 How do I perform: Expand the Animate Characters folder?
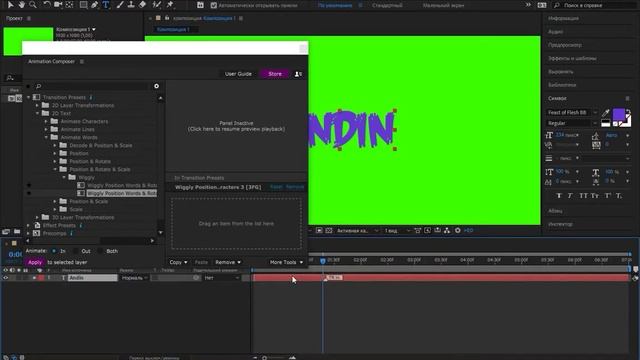[x=46, y=121]
